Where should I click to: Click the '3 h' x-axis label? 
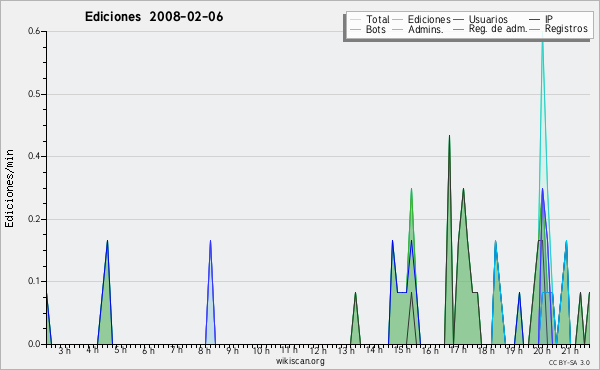65,351
